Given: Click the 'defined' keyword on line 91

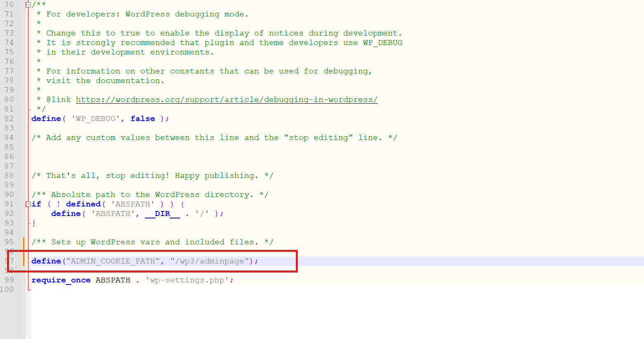Looking at the screenshot, I should point(83,204).
